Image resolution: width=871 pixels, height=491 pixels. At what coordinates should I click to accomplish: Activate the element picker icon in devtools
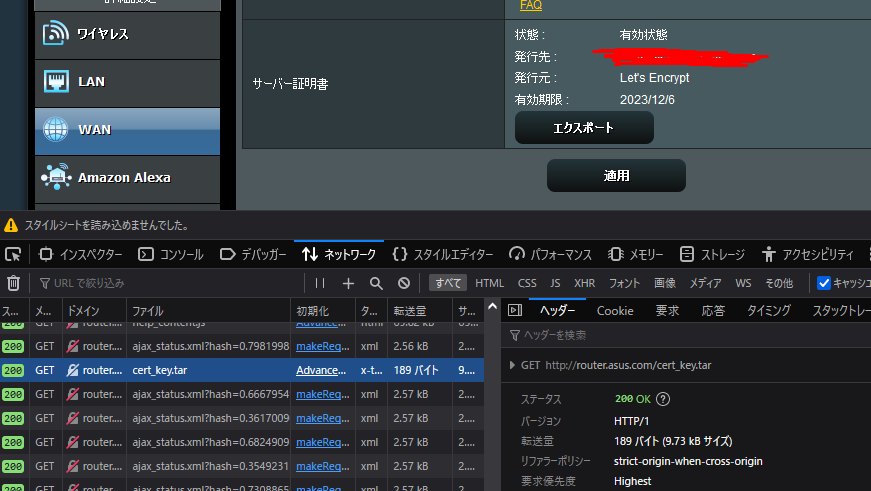pos(13,254)
